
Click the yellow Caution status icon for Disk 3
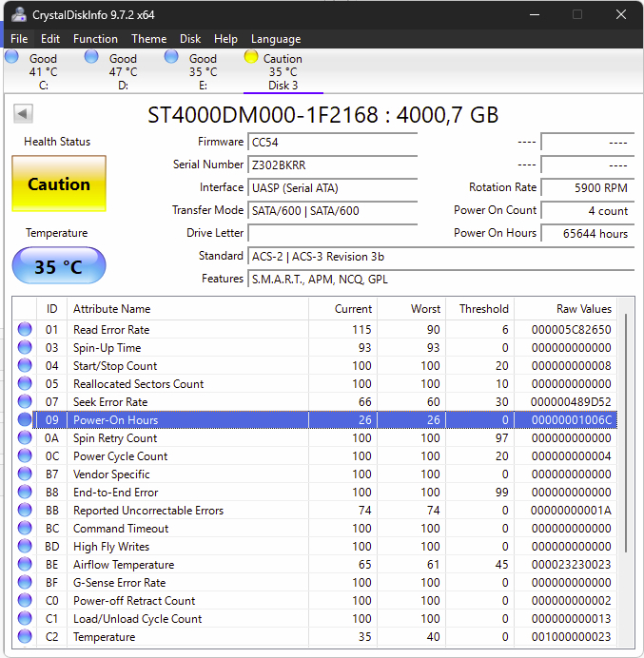tap(250, 56)
